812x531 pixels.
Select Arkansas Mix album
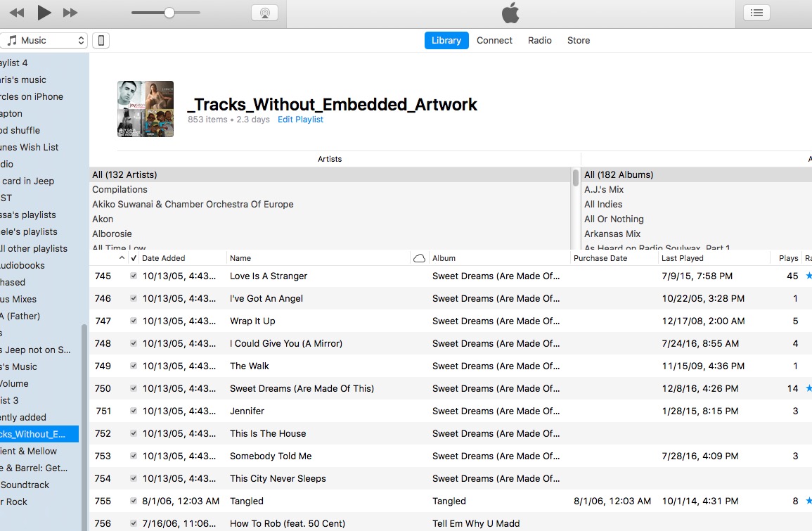pyautogui.click(x=697, y=233)
